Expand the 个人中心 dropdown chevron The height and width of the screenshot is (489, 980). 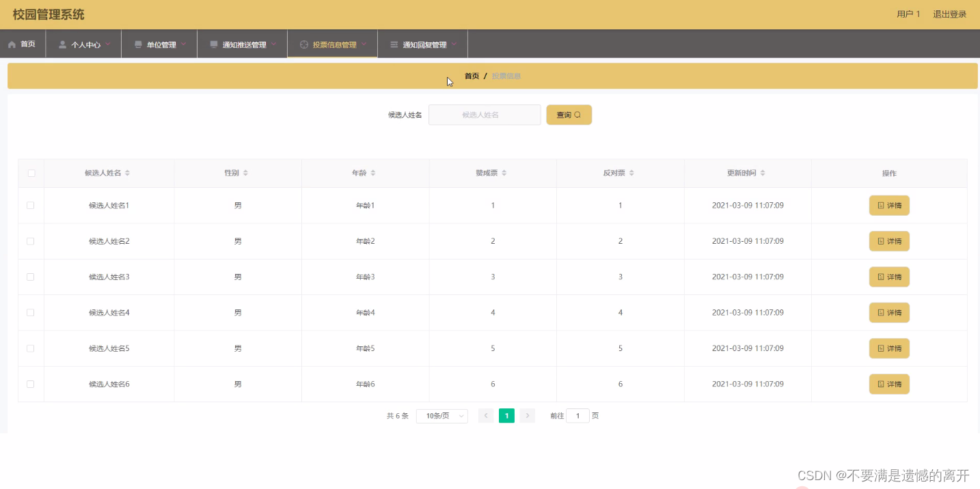tap(108, 44)
